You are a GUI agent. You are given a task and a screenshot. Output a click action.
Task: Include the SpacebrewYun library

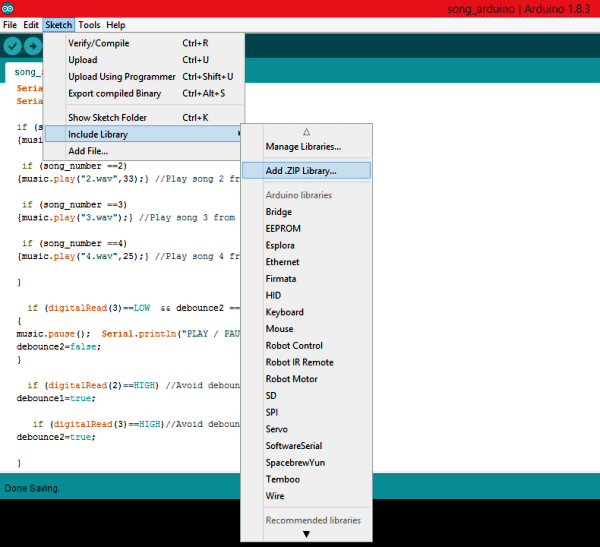tap(306, 462)
